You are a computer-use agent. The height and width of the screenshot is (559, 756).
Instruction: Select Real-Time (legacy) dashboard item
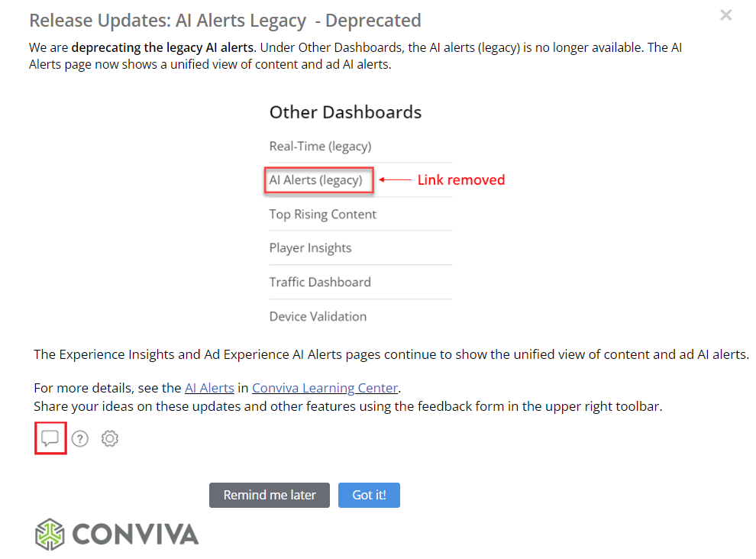coord(320,146)
